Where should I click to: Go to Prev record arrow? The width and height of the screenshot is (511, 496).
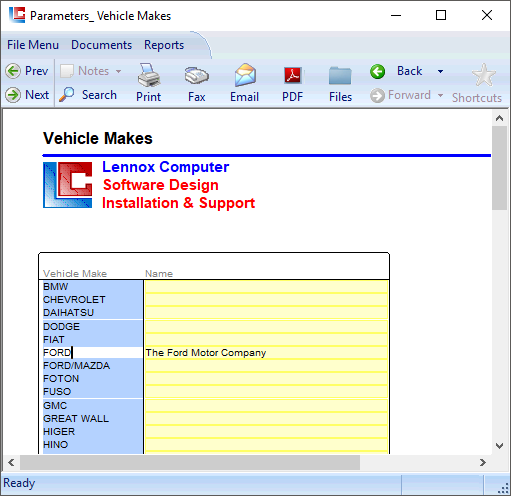point(13,71)
